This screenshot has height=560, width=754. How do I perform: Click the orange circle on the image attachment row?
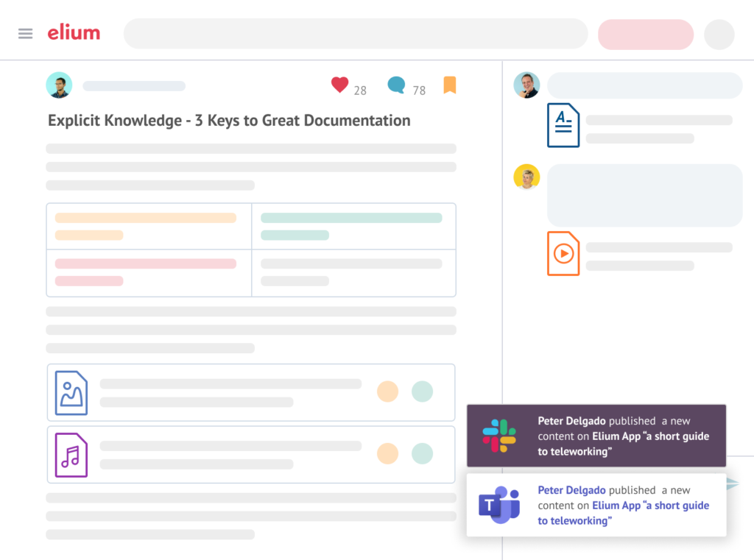pyautogui.click(x=387, y=391)
